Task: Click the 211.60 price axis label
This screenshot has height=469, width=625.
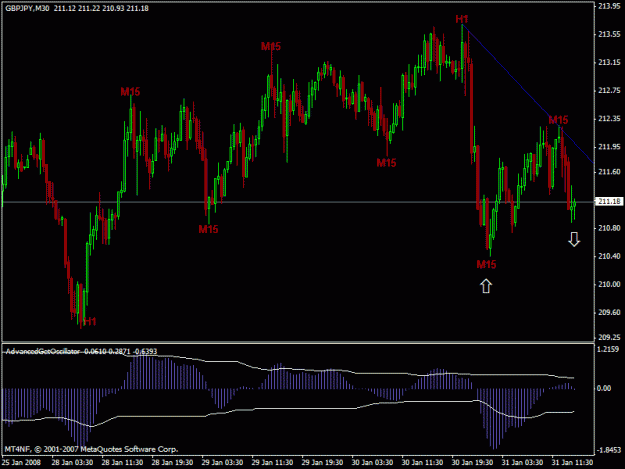Action: coord(609,171)
